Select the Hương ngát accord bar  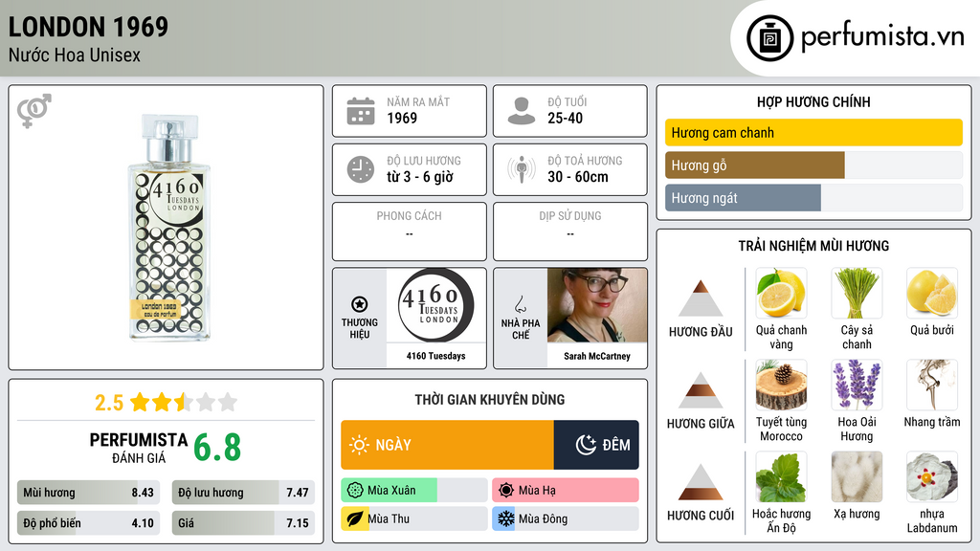813,197
